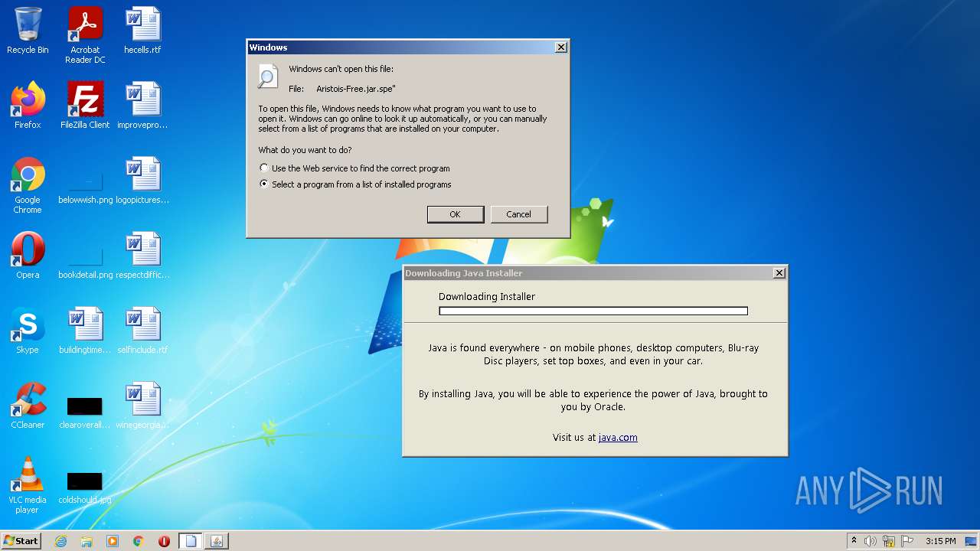Select the belowwish.png file icon

85,185
